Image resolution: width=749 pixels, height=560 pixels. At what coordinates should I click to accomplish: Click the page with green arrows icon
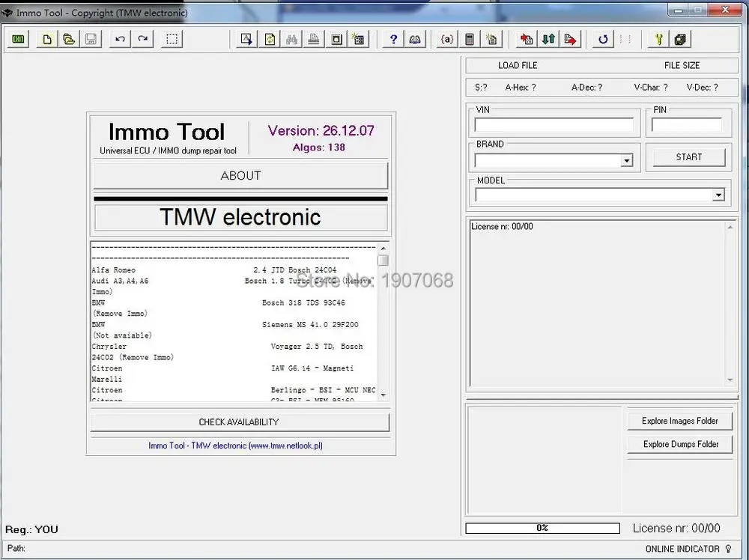click(270, 39)
